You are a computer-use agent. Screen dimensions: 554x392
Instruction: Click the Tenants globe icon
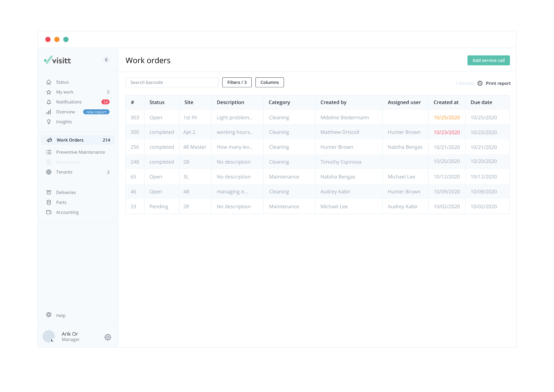coord(49,172)
